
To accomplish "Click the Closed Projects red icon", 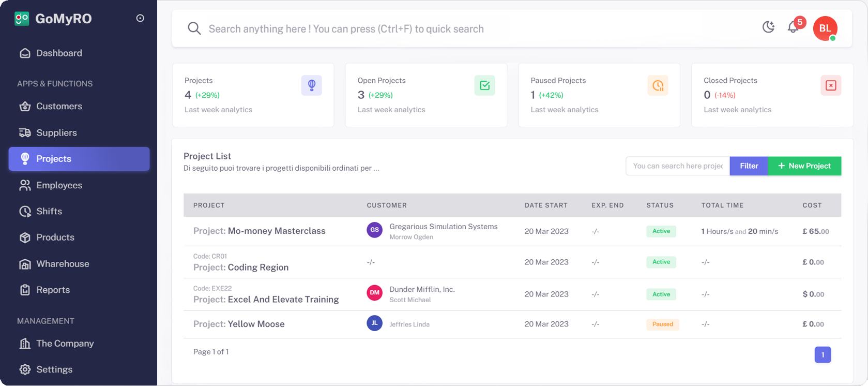I will tap(830, 85).
